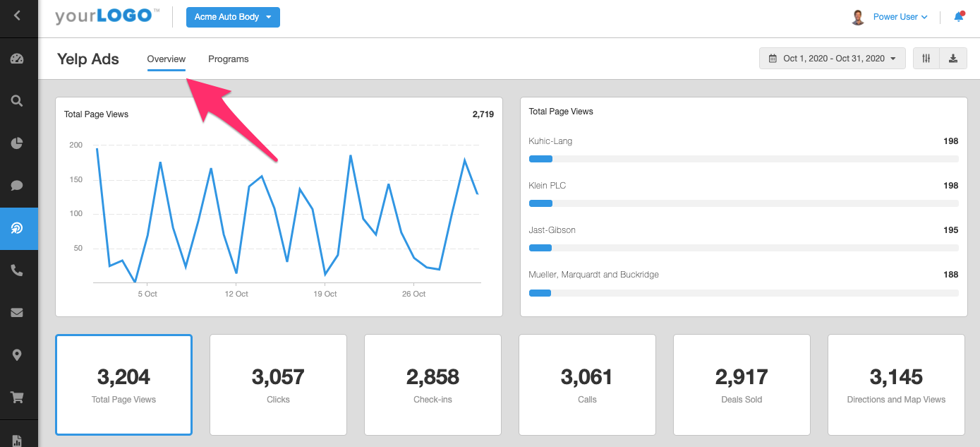Click the email envelope sidebar icon
Viewport: 980px width, 447px height.
click(18, 312)
